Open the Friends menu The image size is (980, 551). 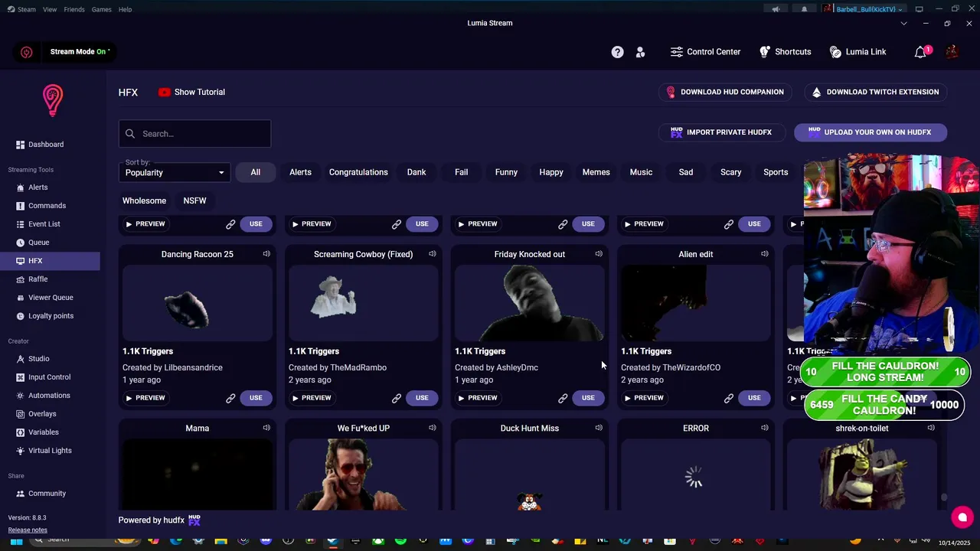point(74,9)
